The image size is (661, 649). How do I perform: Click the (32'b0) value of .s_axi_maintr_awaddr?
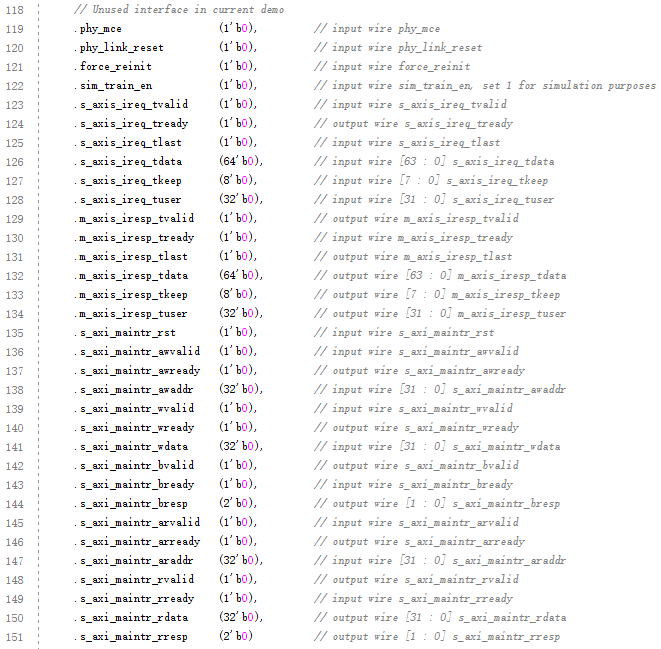239,389
